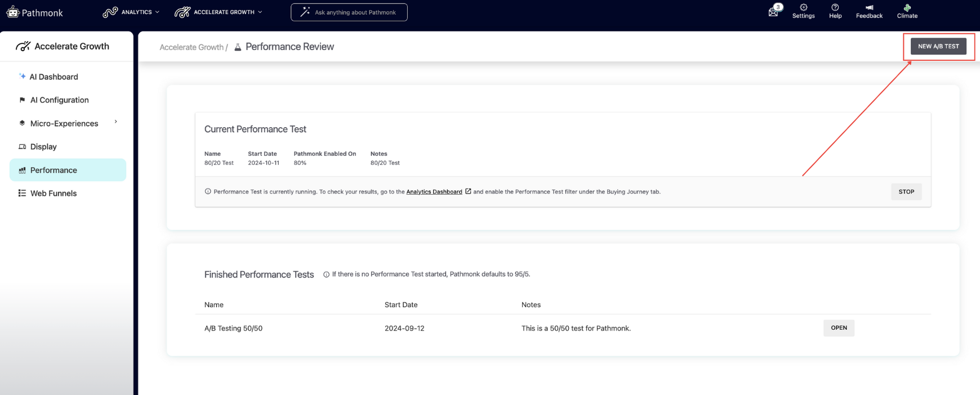Click the 'Current Performance Test' heading

tap(255, 129)
